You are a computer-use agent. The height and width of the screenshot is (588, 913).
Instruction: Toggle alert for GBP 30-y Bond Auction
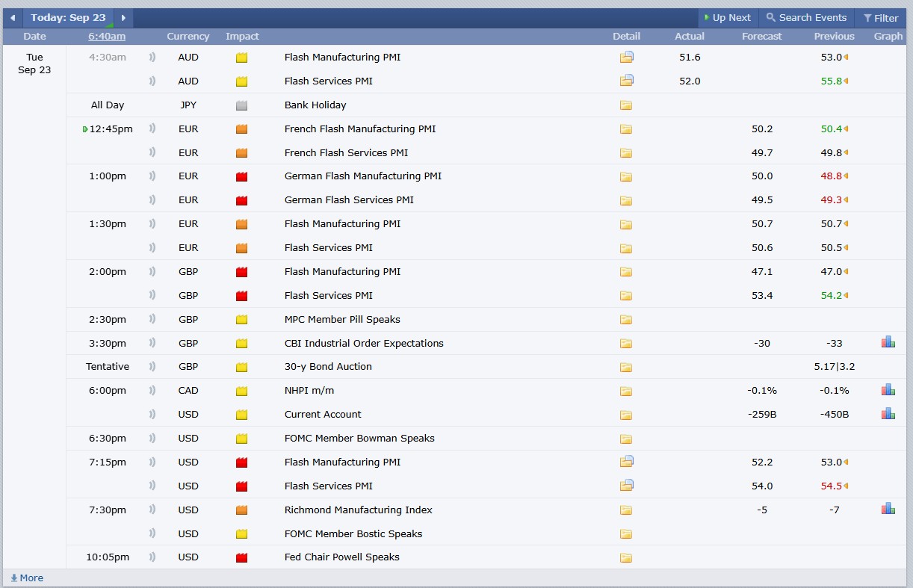point(152,366)
